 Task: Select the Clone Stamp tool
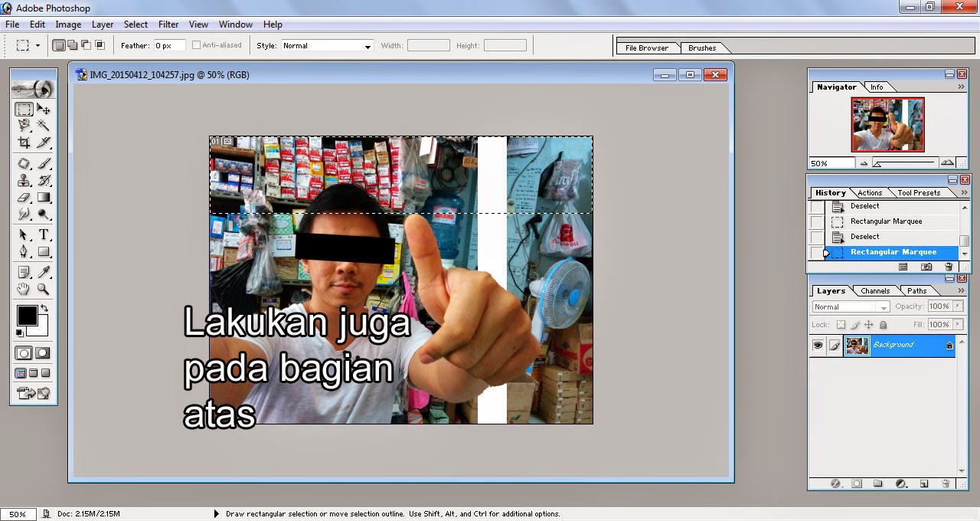[24, 181]
